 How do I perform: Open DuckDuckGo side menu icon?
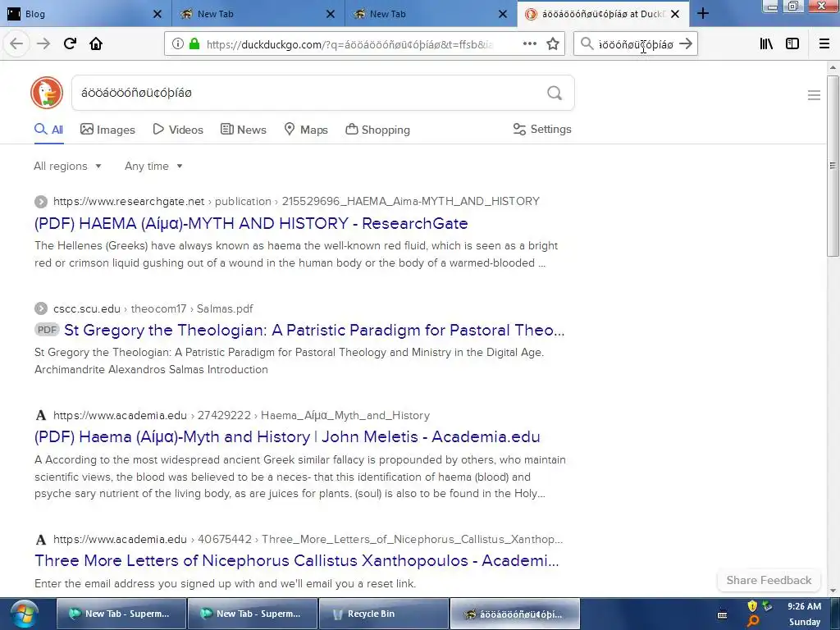(814, 95)
